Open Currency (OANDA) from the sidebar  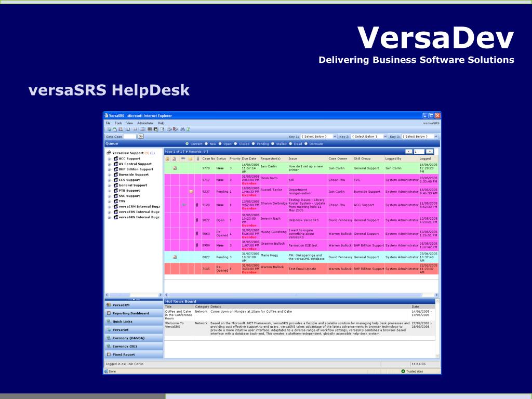[x=134, y=338]
